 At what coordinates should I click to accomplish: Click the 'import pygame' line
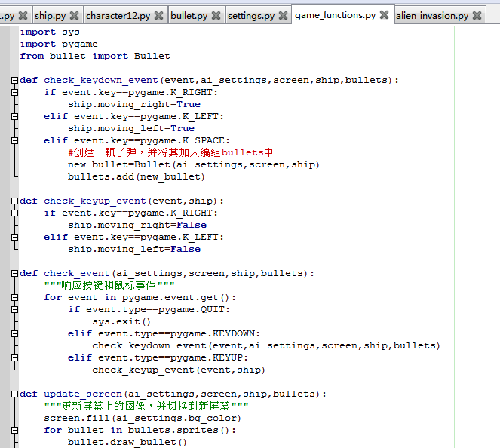pyautogui.click(x=59, y=44)
